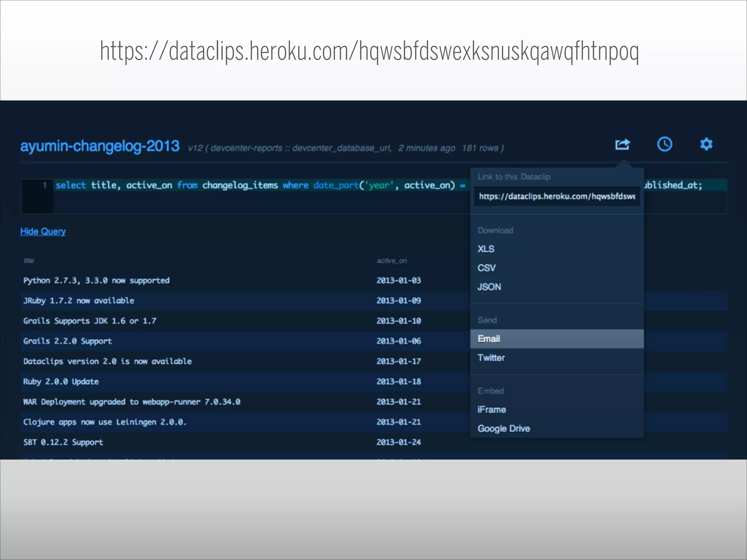Click the active_on column header
The image size is (747, 560).
point(392,260)
